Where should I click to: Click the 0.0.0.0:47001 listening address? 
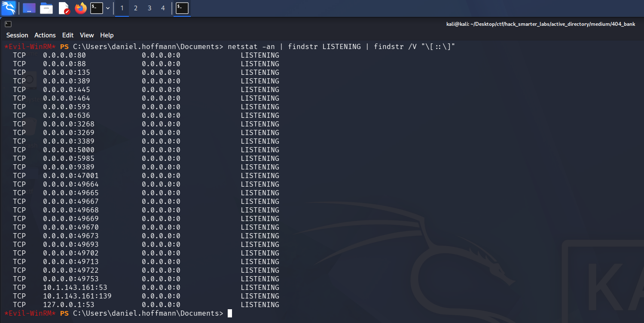[x=71, y=175]
